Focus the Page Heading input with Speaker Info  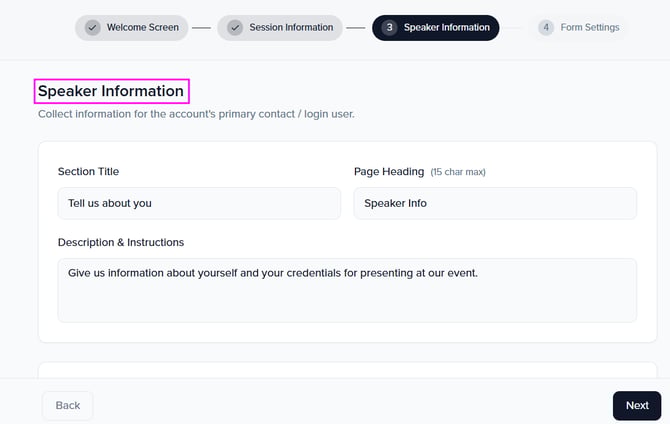(x=495, y=203)
